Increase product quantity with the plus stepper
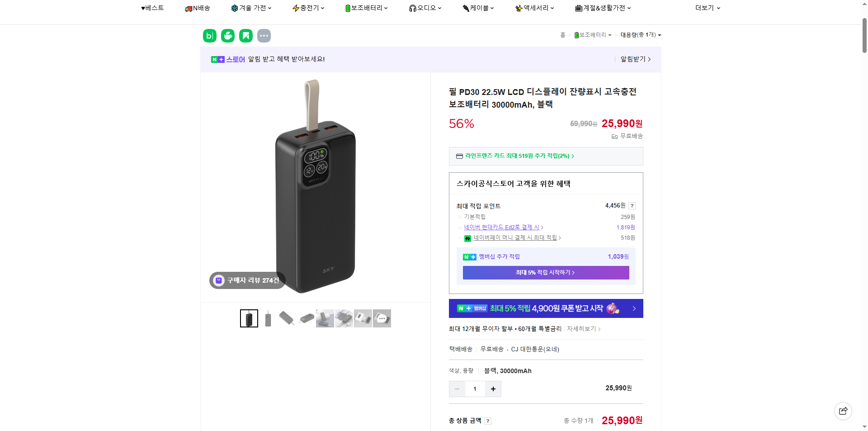Image resolution: width=868 pixels, height=431 pixels. (493, 389)
